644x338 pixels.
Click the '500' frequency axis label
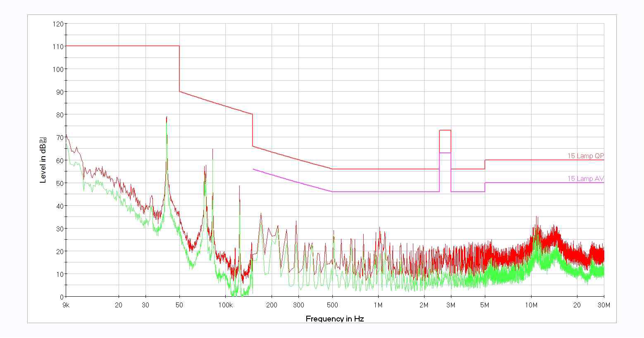coord(332,305)
